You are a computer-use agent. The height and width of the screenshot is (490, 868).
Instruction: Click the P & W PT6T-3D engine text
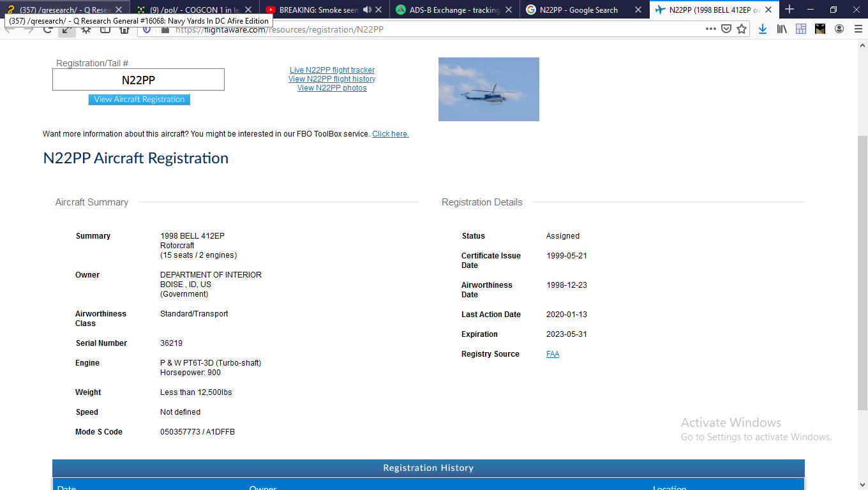211,363
